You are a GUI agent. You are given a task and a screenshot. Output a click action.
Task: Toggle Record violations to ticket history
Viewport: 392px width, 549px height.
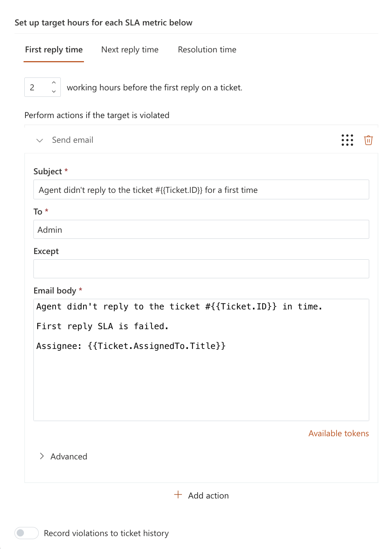tap(27, 533)
